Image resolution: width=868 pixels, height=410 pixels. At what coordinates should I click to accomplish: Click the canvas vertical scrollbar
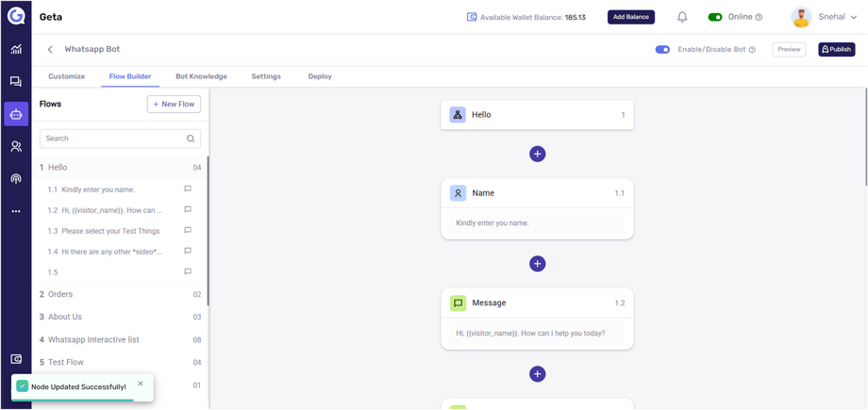click(x=865, y=136)
